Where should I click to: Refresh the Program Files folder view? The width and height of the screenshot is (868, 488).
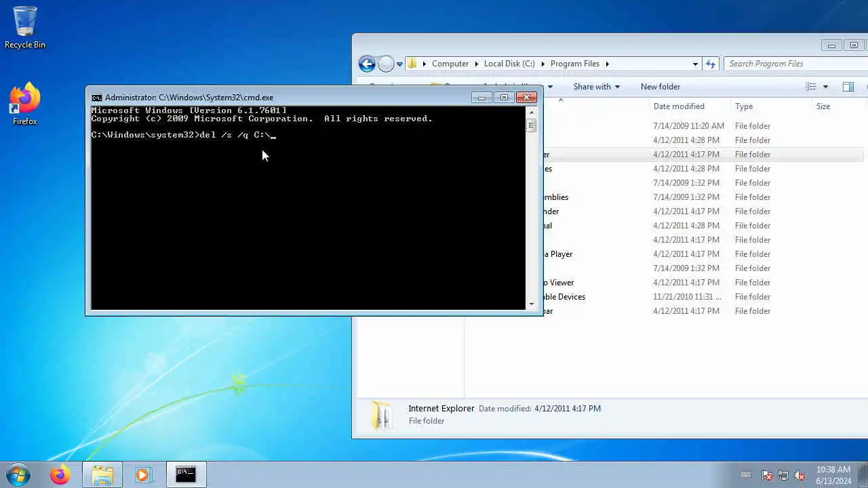[x=711, y=64]
